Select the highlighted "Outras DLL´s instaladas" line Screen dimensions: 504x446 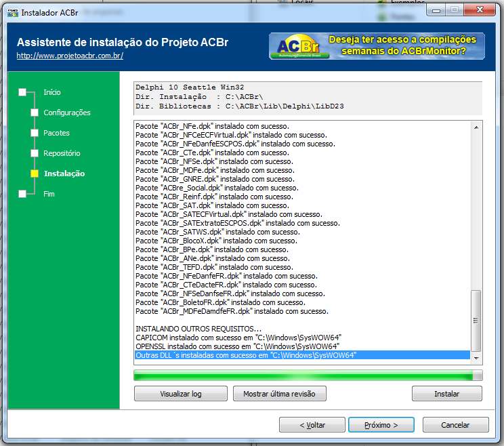302,355
